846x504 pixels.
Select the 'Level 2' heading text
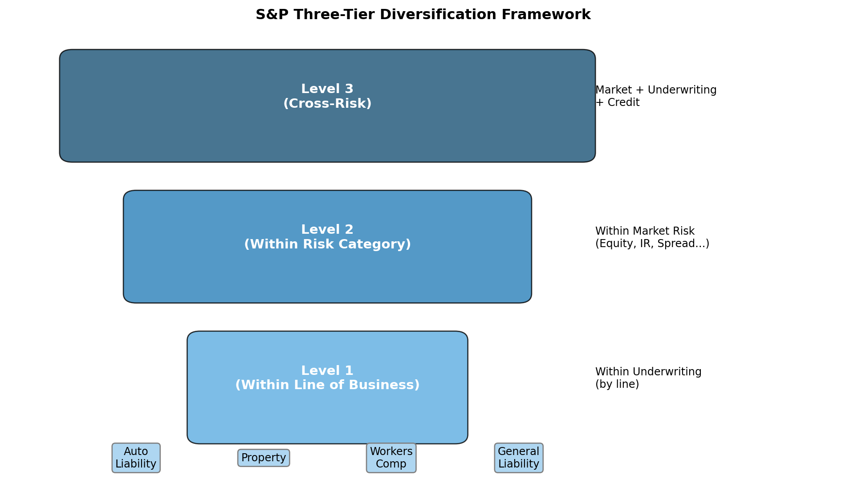coord(327,230)
